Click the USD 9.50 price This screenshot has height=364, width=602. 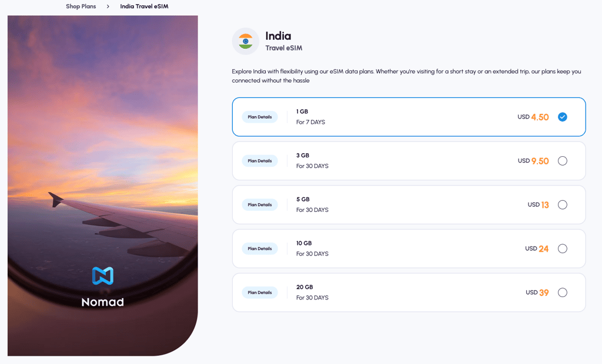click(533, 161)
